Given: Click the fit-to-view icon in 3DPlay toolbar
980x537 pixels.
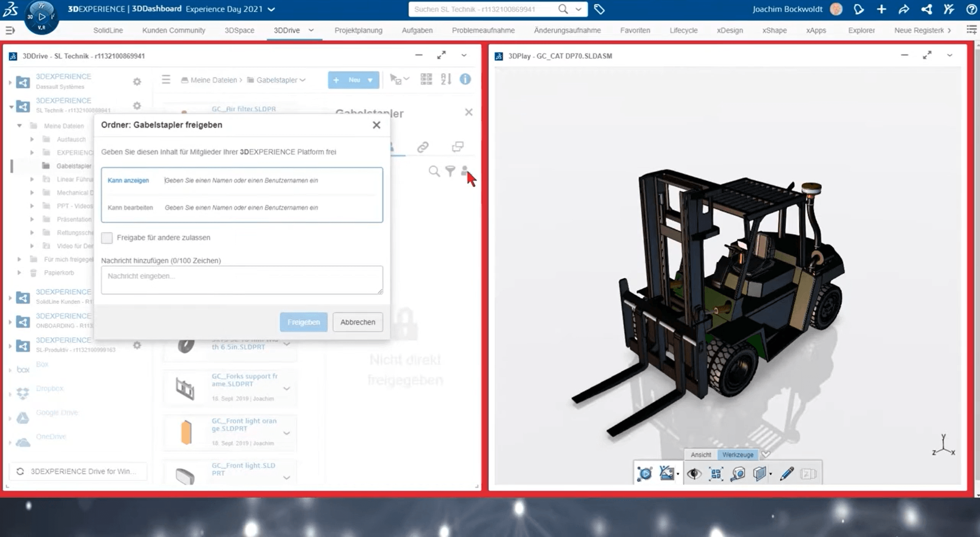Looking at the screenshot, I should (x=716, y=474).
